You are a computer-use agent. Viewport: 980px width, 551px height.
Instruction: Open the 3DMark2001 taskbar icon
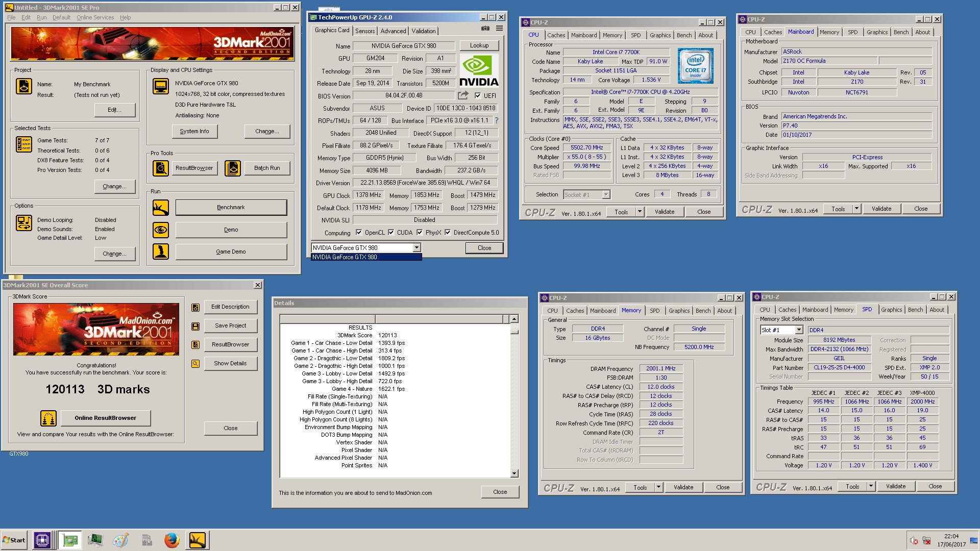[198, 540]
